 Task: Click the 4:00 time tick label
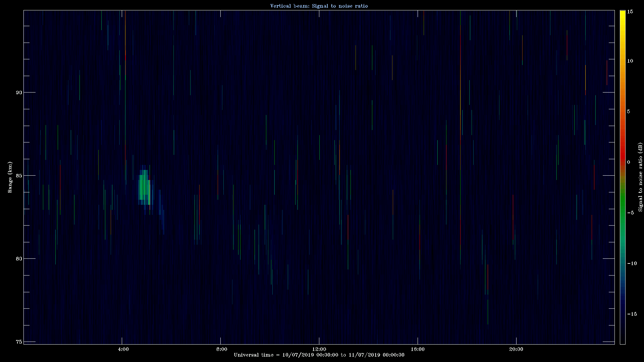pyautogui.click(x=123, y=349)
